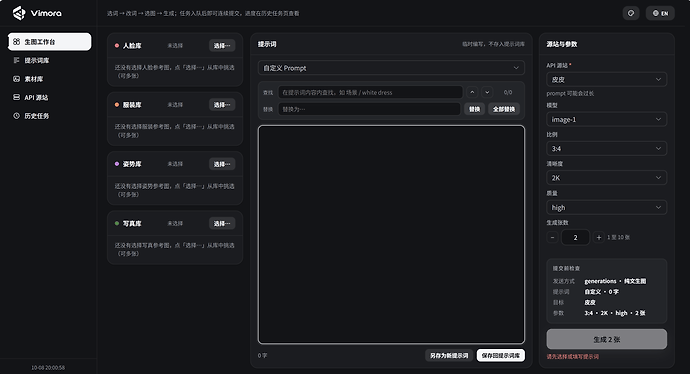Click the 替换 replace button
The width and height of the screenshot is (690, 374).
pos(474,109)
